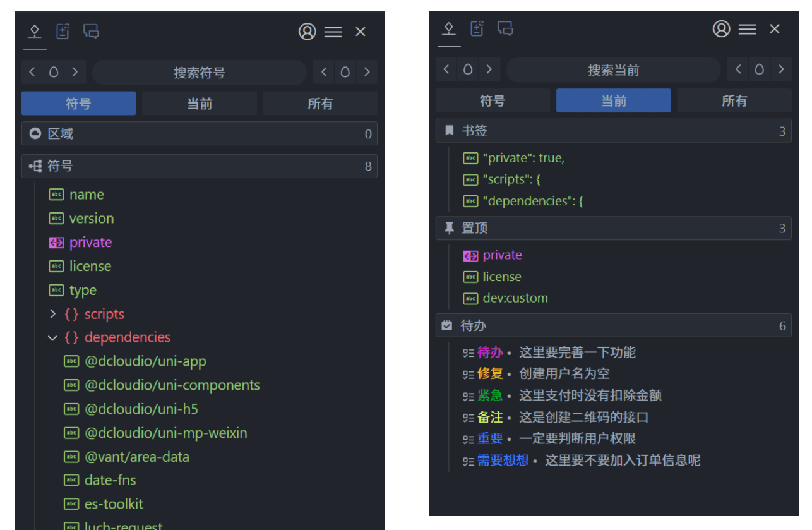Click previous arrow left of 搜索符号 field
Screen dimensions: 812x530
32,72
